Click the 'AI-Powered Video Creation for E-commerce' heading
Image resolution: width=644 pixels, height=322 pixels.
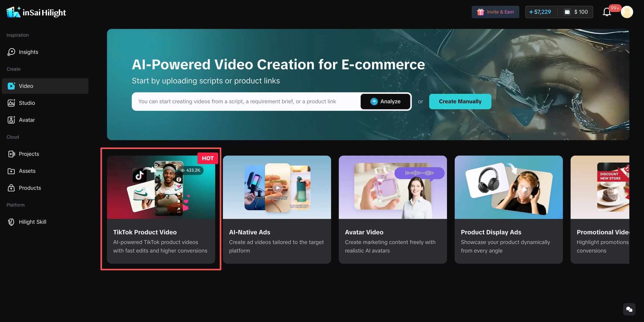(x=278, y=64)
